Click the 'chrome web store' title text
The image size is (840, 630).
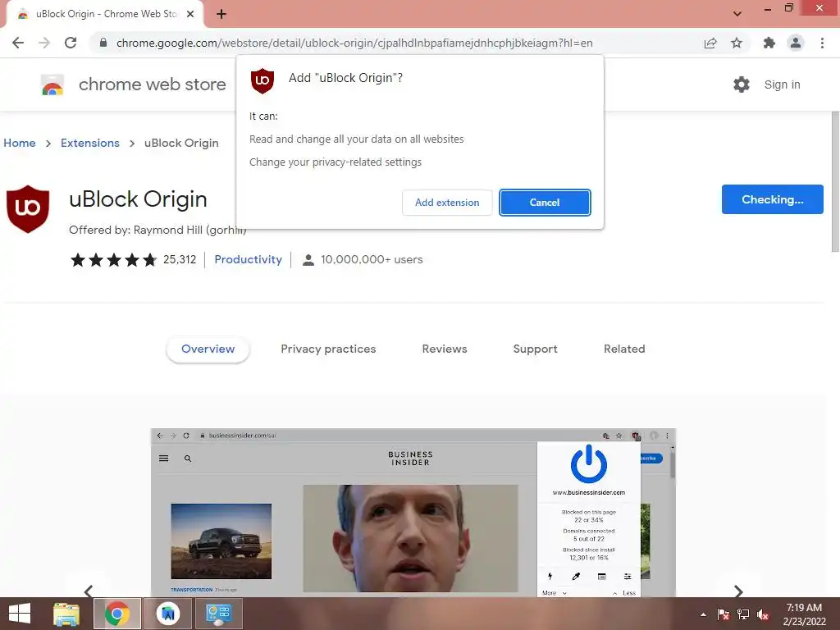[152, 84]
